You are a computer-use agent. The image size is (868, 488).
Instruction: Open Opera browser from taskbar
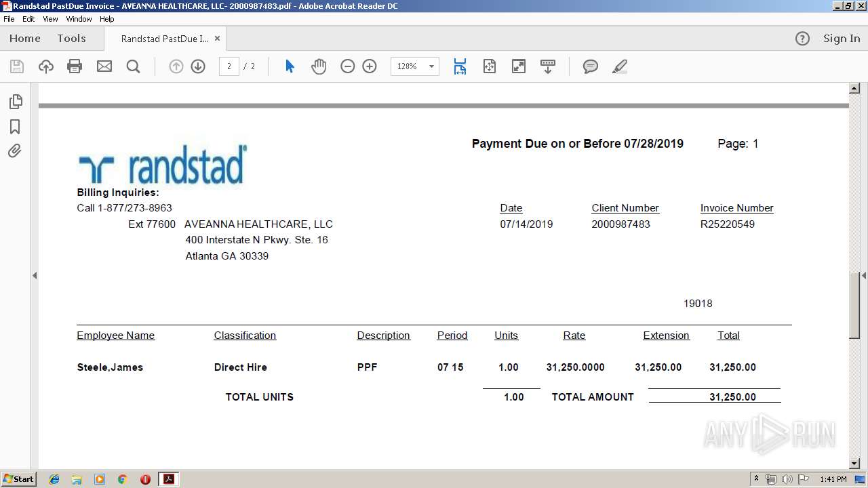(145, 479)
